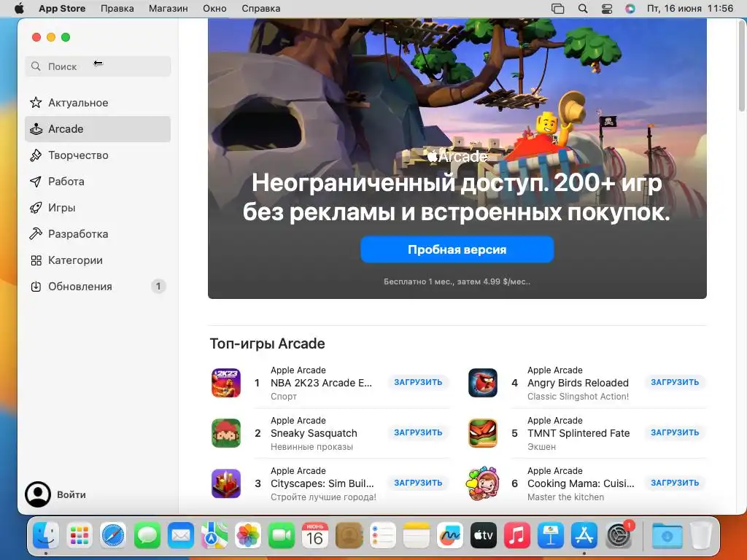Open Freeform from the Dock
Viewport: 747px width, 560px height.
pyautogui.click(x=449, y=535)
